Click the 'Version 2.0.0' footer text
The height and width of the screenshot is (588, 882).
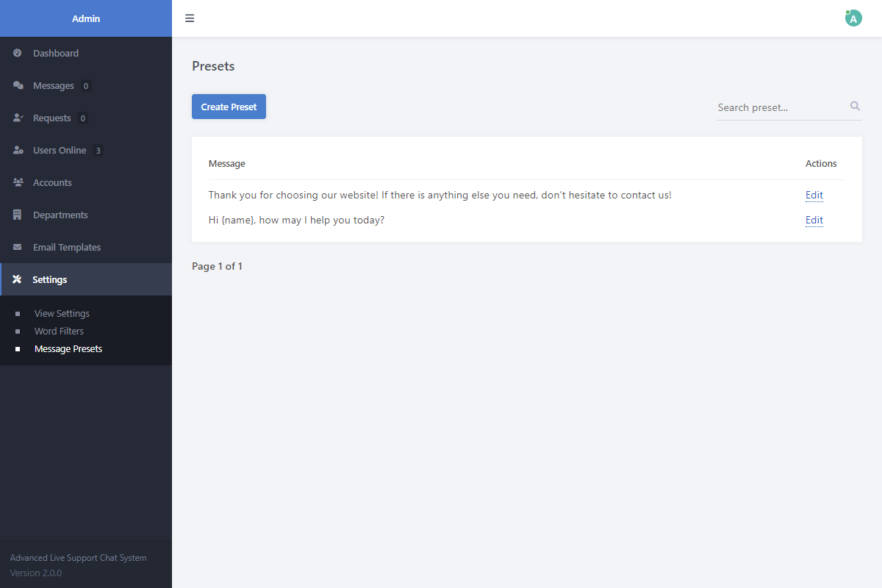pos(36,573)
